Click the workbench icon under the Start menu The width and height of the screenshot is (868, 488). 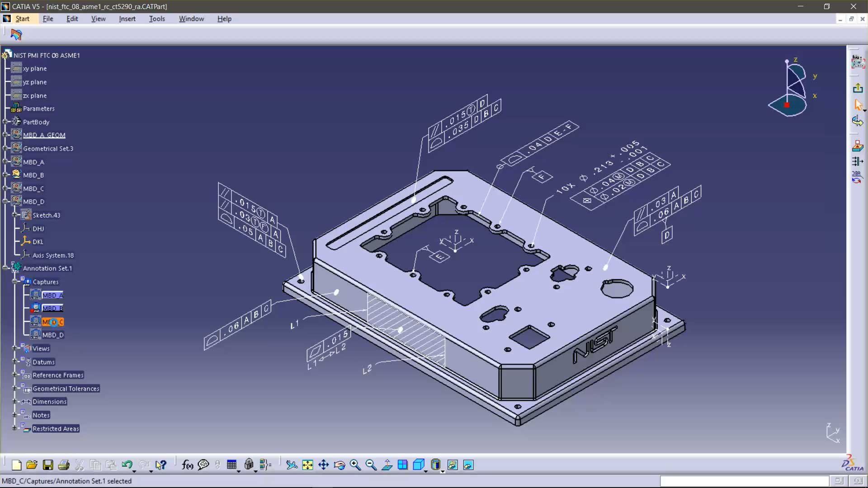click(16, 34)
